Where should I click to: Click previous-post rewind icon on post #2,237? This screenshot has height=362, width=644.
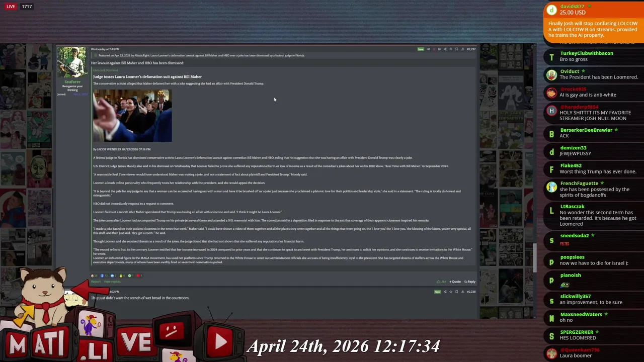429,49
